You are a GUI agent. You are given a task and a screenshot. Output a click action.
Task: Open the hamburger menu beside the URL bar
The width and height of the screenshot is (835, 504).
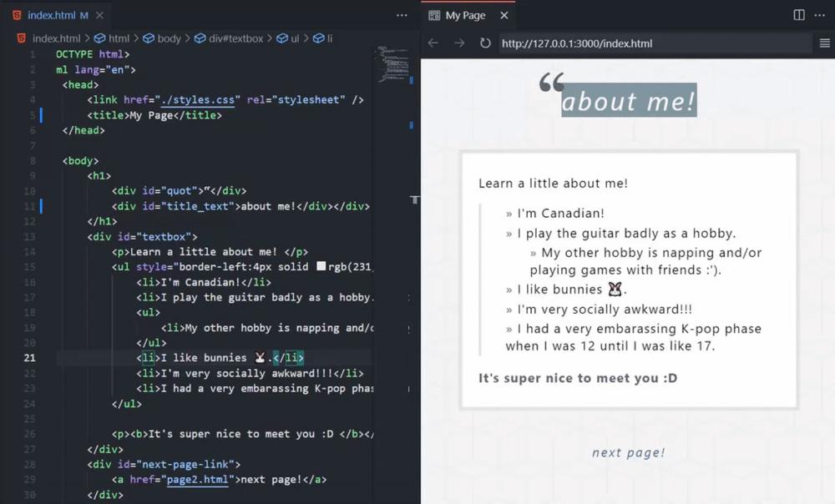coord(824,43)
